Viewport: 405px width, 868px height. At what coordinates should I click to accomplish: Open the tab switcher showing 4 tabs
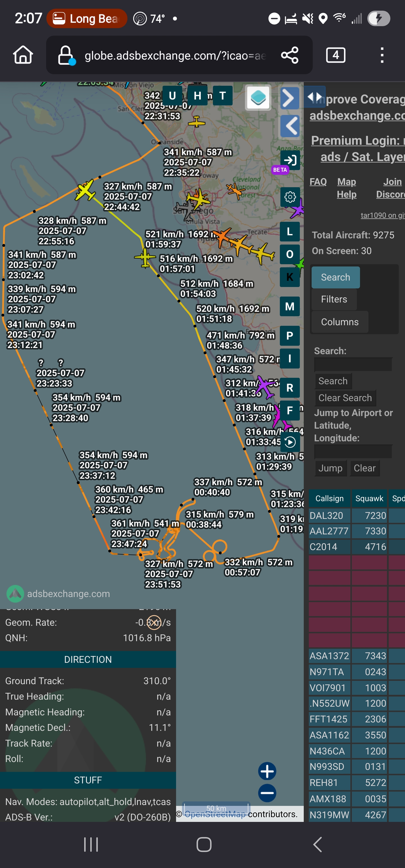point(336,55)
